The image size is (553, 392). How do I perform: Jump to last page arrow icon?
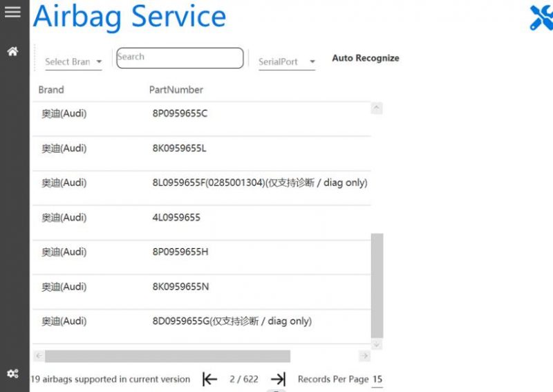[x=278, y=379]
